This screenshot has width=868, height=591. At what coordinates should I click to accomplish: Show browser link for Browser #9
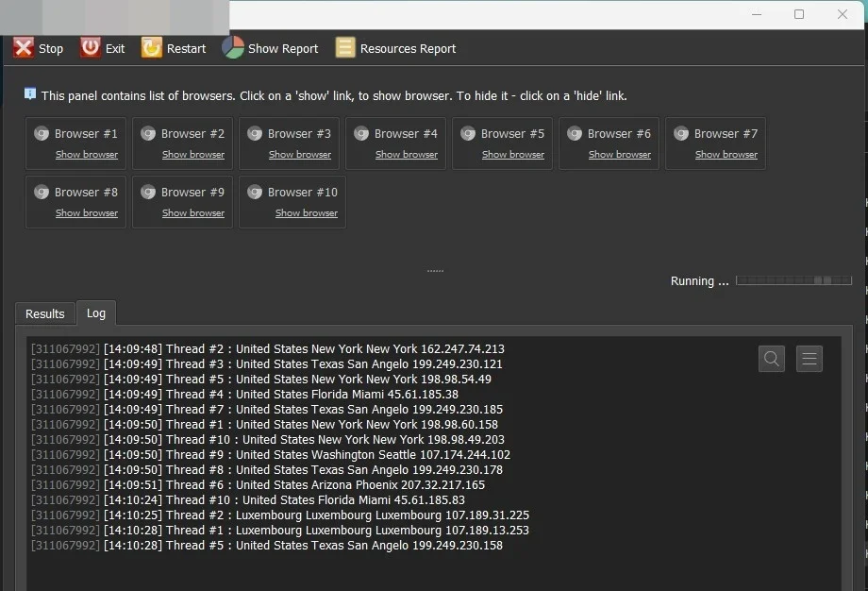click(x=193, y=213)
